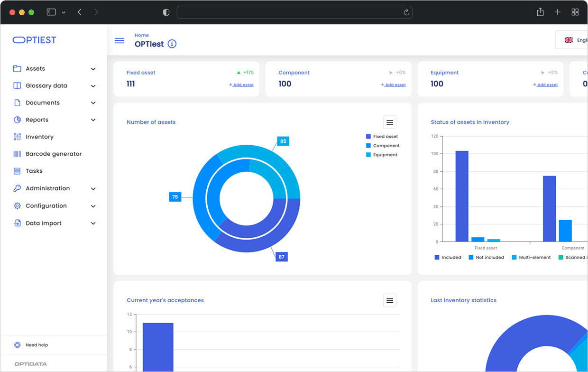The height and width of the screenshot is (372, 588).
Task: Click the browser sidebar toggle icon
Action: pos(51,12)
